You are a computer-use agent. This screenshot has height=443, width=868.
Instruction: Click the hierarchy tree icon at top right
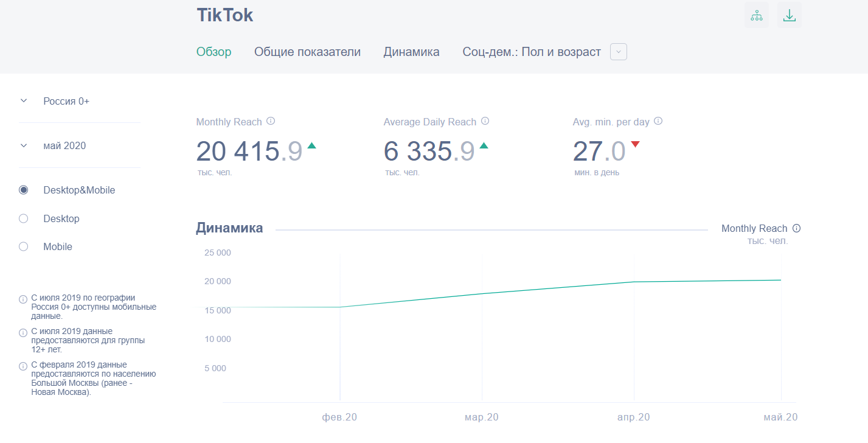756,16
